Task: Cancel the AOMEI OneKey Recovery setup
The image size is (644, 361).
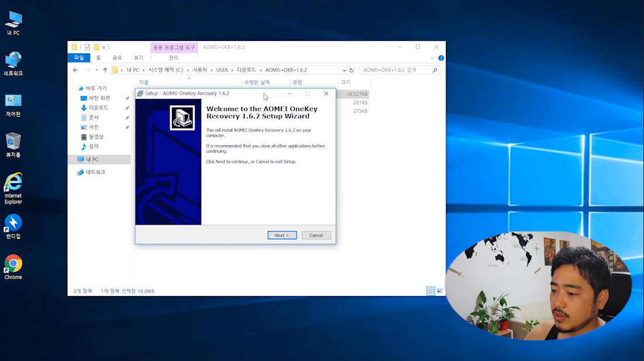Action: (316, 235)
